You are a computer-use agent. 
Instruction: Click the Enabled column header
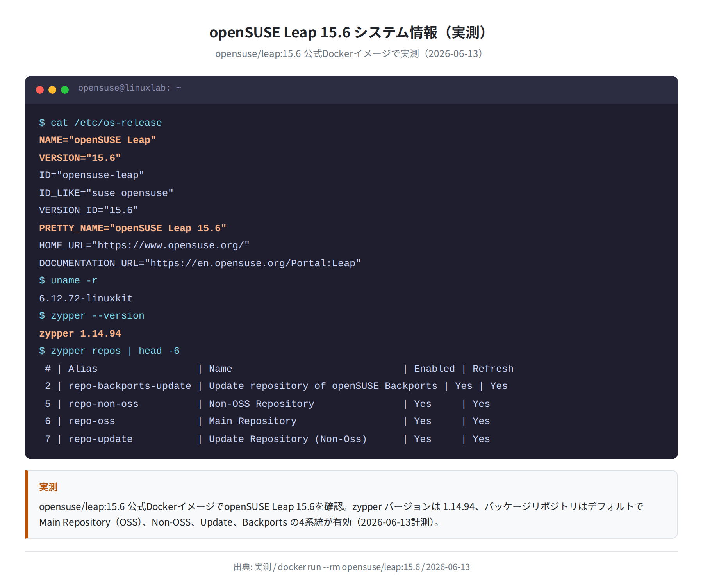coord(435,369)
